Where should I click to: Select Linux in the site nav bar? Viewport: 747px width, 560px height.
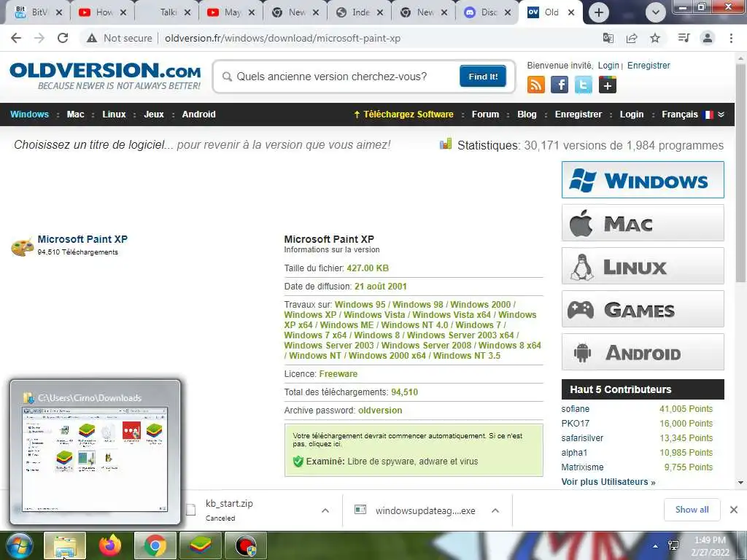click(x=114, y=114)
